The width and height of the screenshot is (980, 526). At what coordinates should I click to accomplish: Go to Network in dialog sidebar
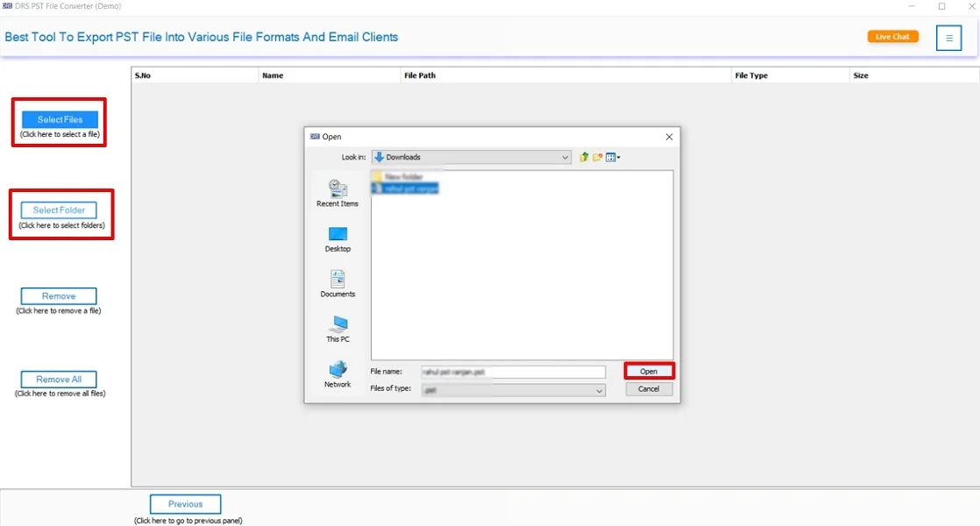tap(337, 374)
